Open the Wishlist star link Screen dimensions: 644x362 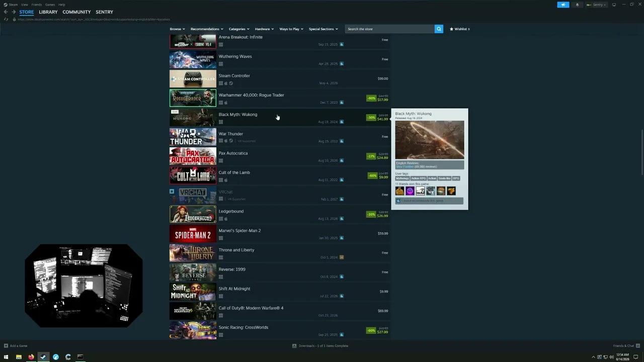pyautogui.click(x=459, y=29)
